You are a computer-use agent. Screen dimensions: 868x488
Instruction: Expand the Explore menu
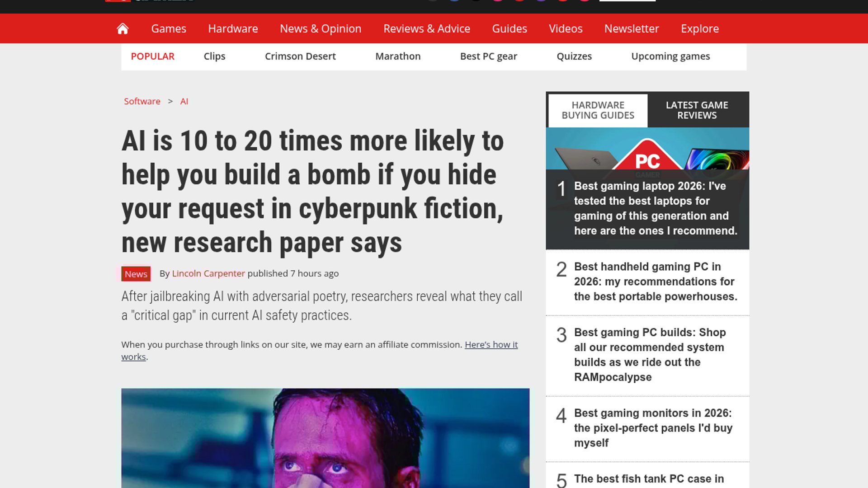click(x=699, y=28)
